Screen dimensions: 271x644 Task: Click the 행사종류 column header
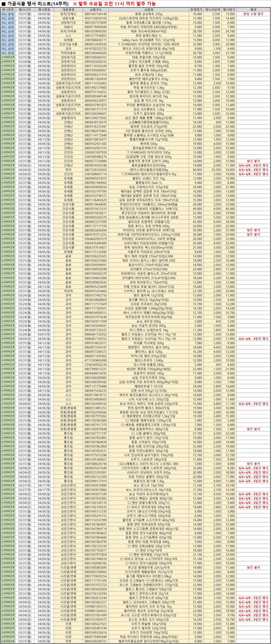coord(8,9)
